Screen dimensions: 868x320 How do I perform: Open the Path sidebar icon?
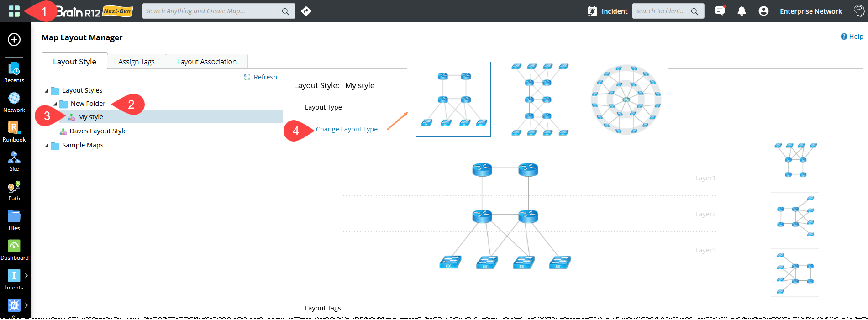pos(14,191)
